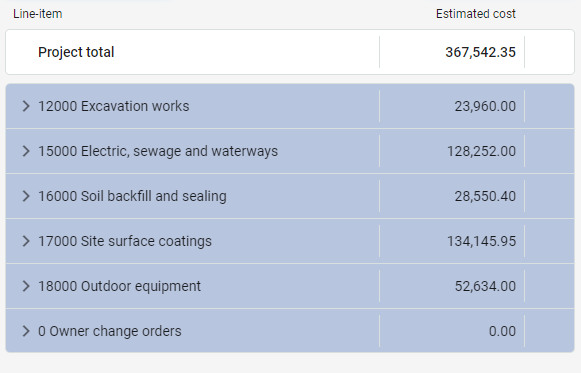Expand 15000 Electric, sewage and waterways
The width and height of the screenshot is (581, 373).
pyautogui.click(x=26, y=151)
